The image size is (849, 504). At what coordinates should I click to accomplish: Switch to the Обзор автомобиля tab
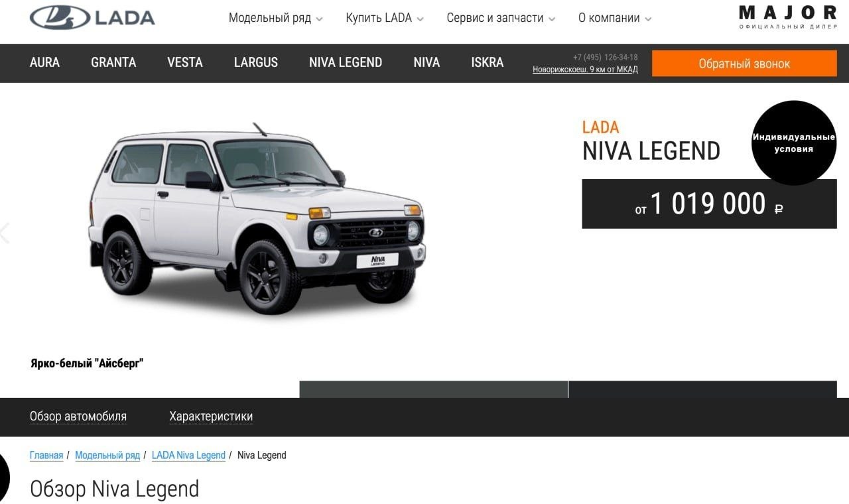coord(78,416)
